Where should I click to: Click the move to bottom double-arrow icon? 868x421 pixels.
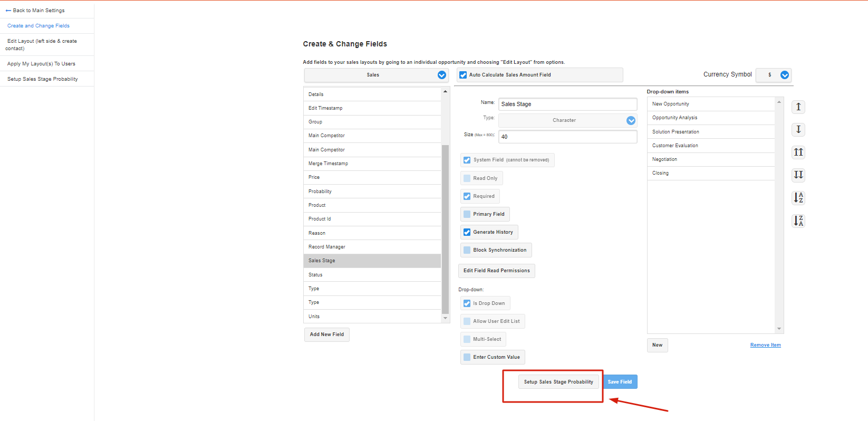click(x=798, y=175)
